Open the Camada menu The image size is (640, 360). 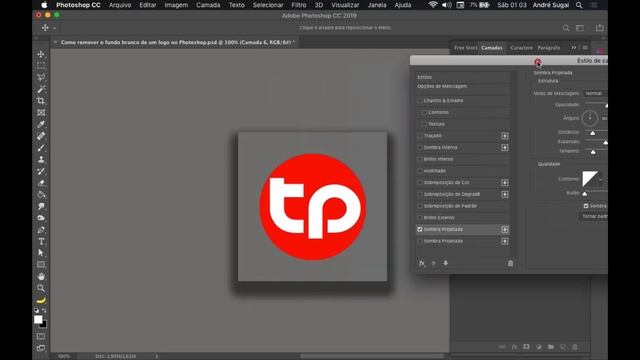[208, 5]
